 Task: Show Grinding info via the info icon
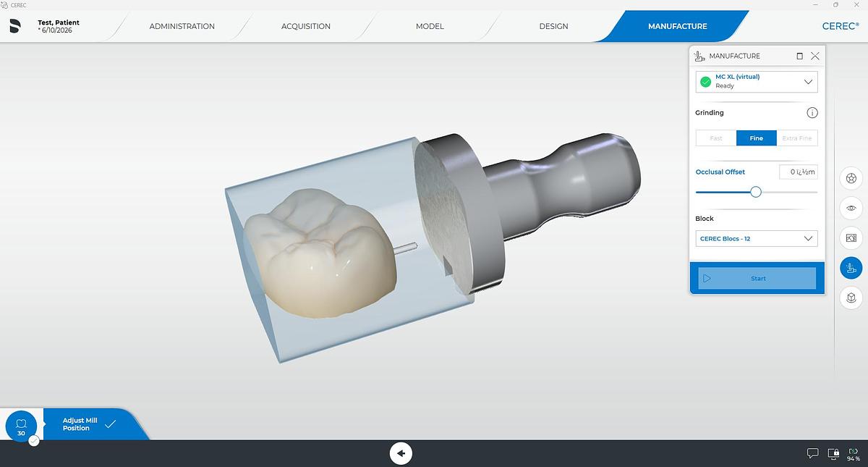[812, 113]
